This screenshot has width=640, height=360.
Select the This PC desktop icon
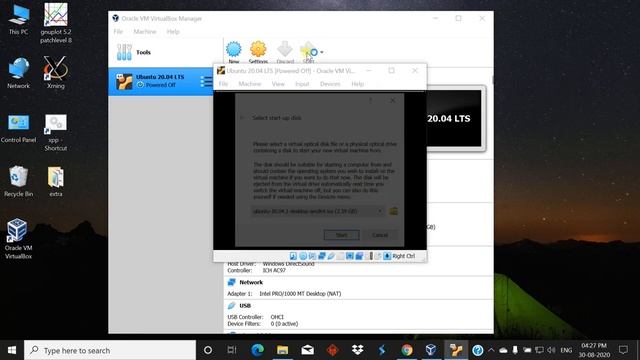pos(18,20)
